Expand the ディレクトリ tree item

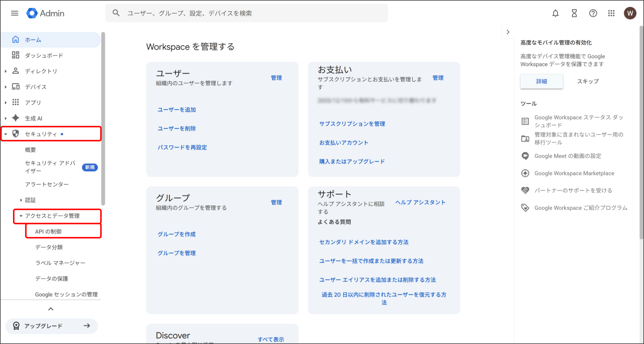6,71
